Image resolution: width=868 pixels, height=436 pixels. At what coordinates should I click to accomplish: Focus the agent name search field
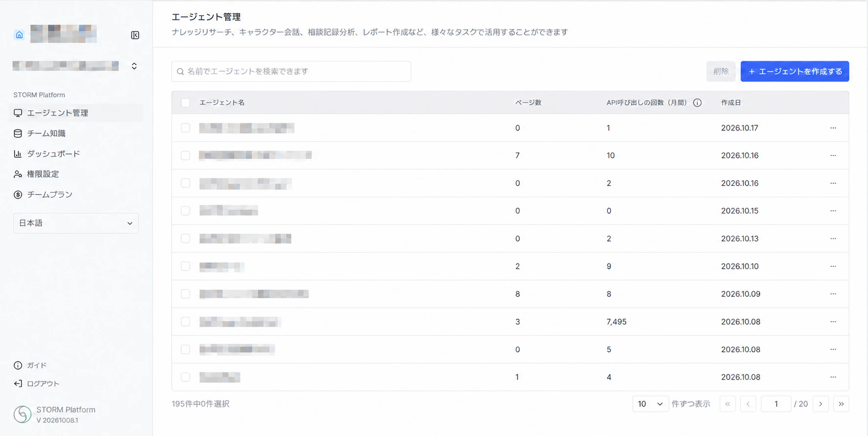tap(291, 72)
